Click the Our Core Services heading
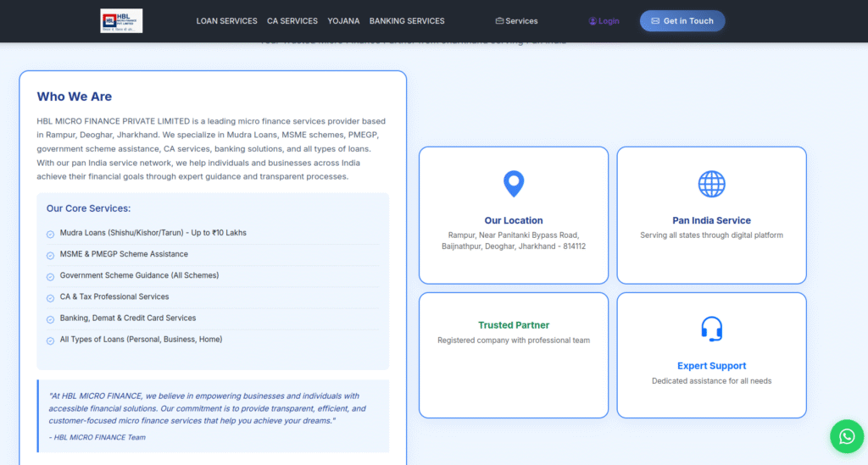Image resolution: width=868 pixels, height=465 pixels. click(x=88, y=208)
